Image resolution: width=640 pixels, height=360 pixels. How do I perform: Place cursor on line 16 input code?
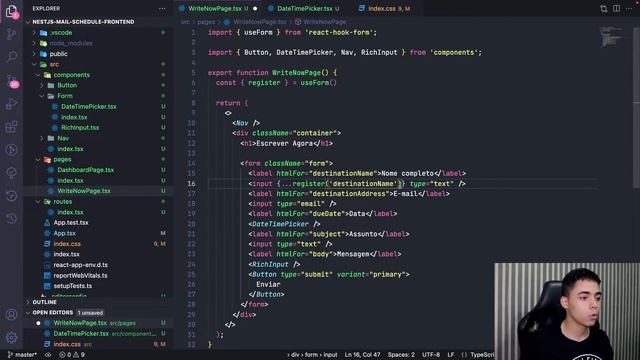(x=357, y=184)
